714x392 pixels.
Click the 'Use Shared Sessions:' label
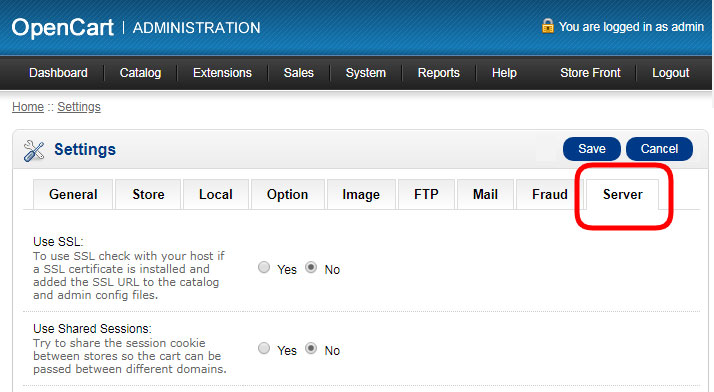[x=92, y=328]
